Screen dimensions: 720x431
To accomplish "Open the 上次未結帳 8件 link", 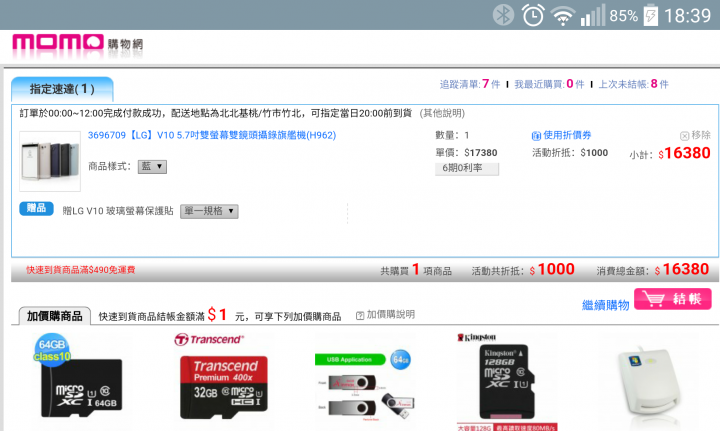I will (x=634, y=84).
